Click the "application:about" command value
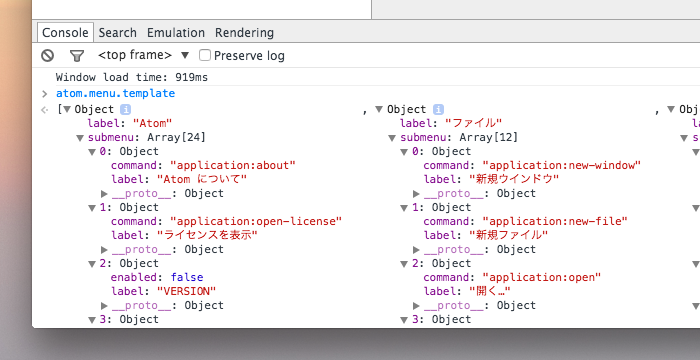This screenshot has width=700, height=360. click(x=233, y=165)
